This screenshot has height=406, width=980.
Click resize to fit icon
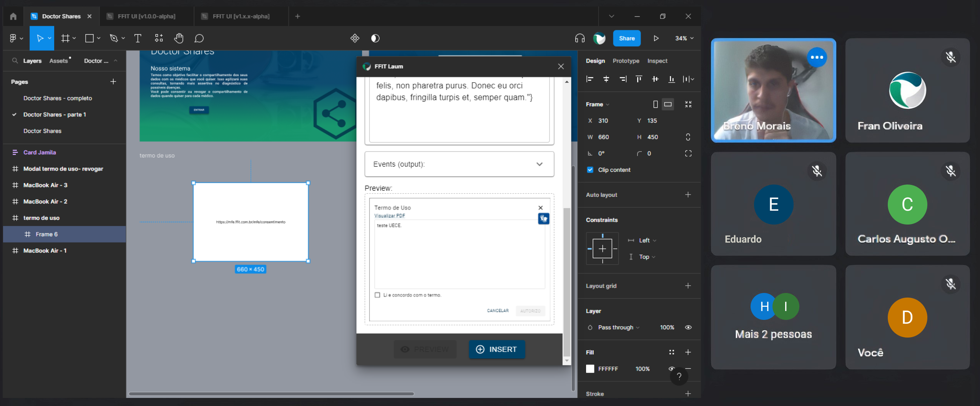tap(688, 104)
